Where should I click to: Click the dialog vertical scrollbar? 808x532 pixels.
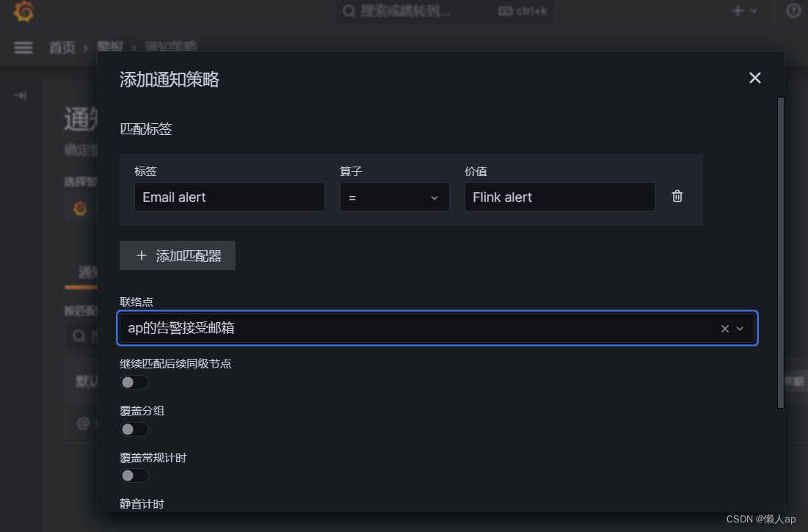coord(781,252)
